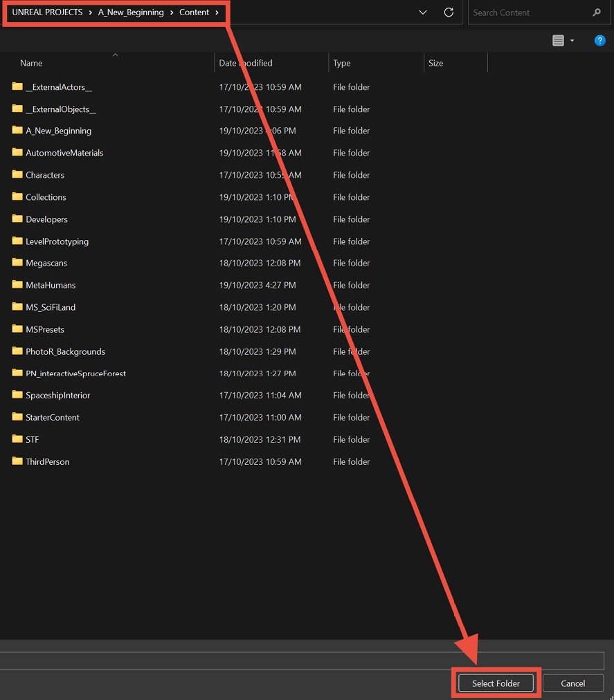Click the SpaceshipInterior folder name
Viewport: 614px width, 700px height.
(57, 396)
